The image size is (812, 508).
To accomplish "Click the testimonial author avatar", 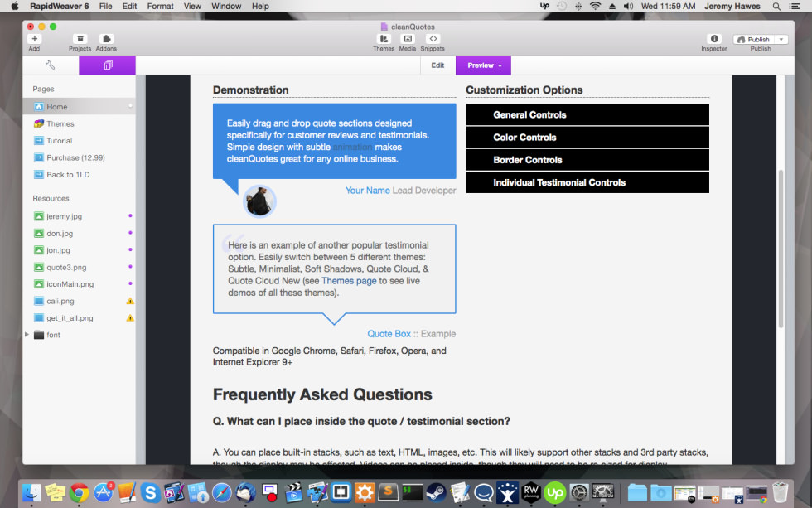I will coord(259,201).
